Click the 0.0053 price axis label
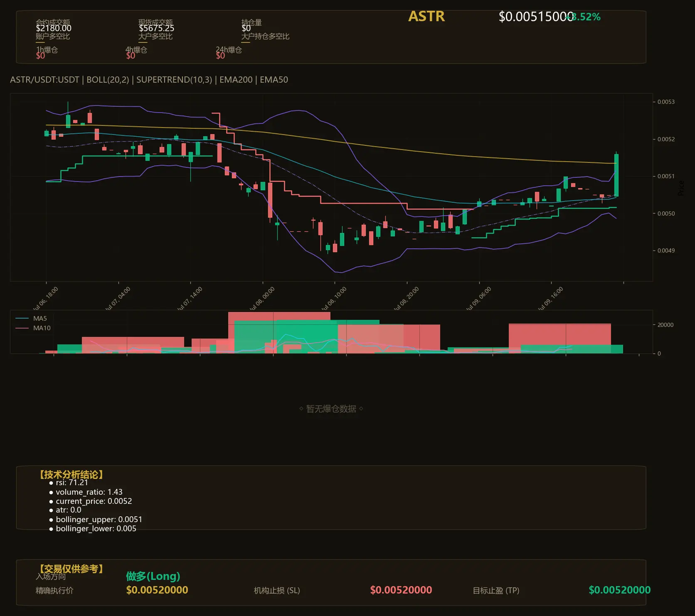 click(x=666, y=102)
